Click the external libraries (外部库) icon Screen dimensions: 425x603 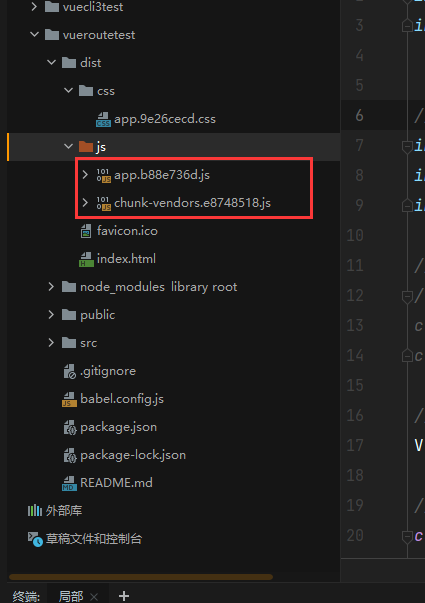(35, 511)
